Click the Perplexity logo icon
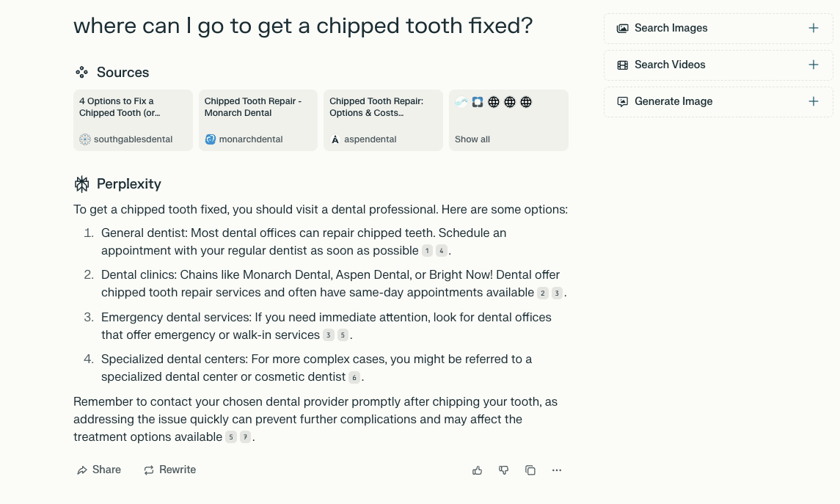Screen dimensions: 840x504 click(81, 184)
